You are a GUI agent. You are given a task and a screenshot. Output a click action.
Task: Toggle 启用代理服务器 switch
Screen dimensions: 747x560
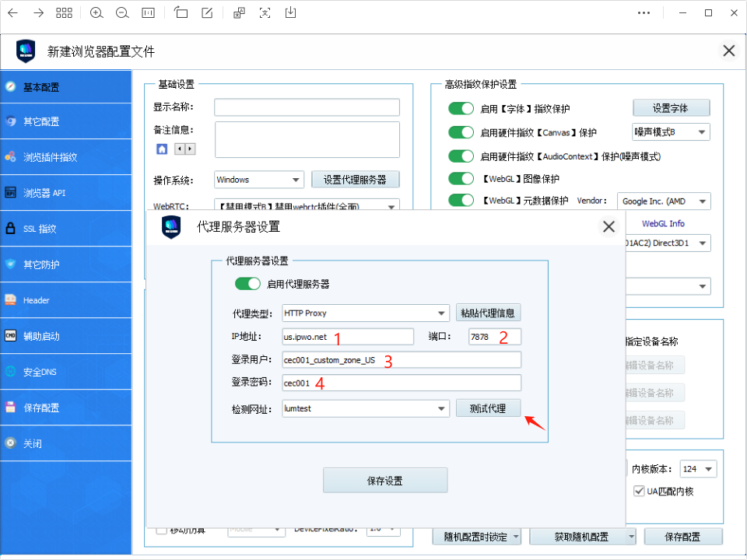[x=247, y=284]
